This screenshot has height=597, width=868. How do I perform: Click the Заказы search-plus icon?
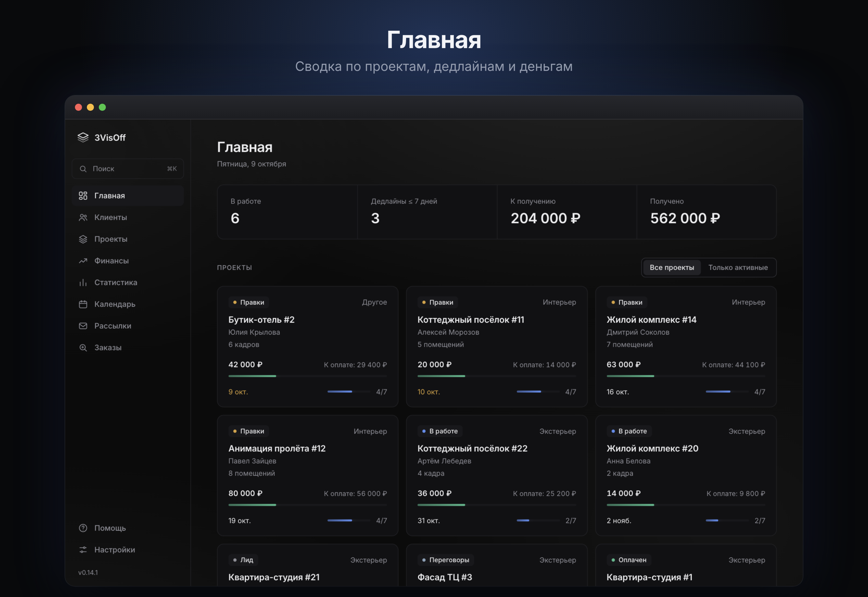[83, 347]
